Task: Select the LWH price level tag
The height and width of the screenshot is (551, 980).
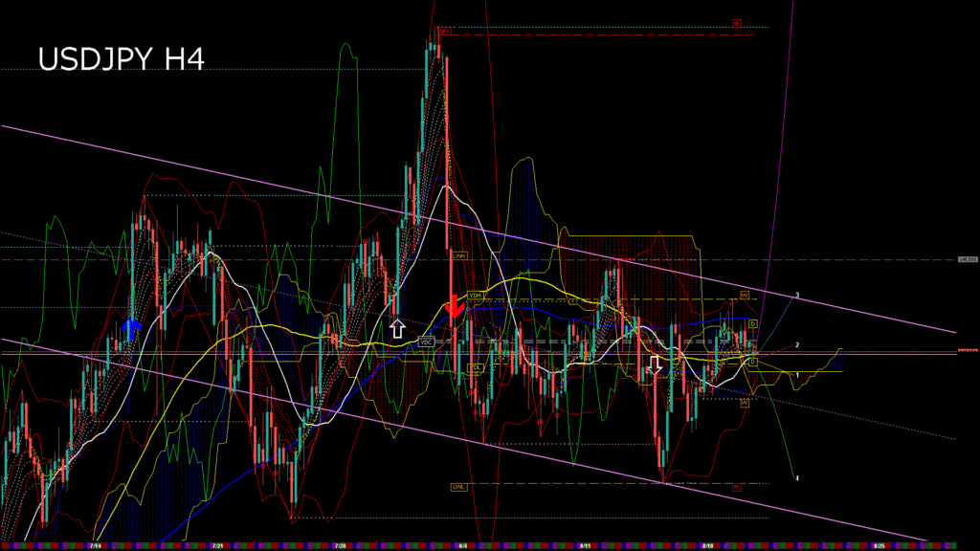Action: pos(459,255)
